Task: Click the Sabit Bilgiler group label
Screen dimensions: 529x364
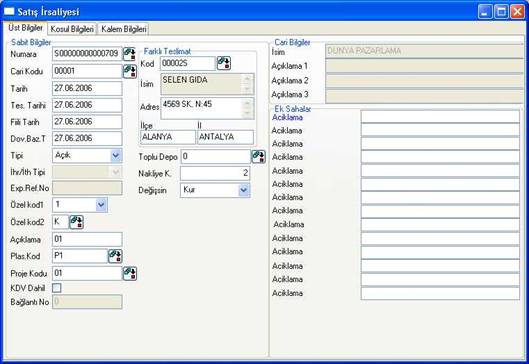Action: tap(31, 43)
